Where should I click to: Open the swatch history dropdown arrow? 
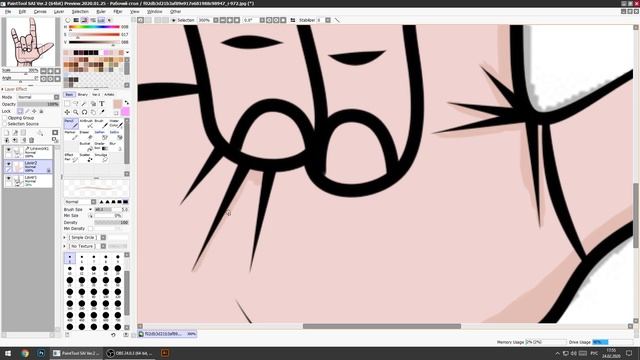point(127,52)
